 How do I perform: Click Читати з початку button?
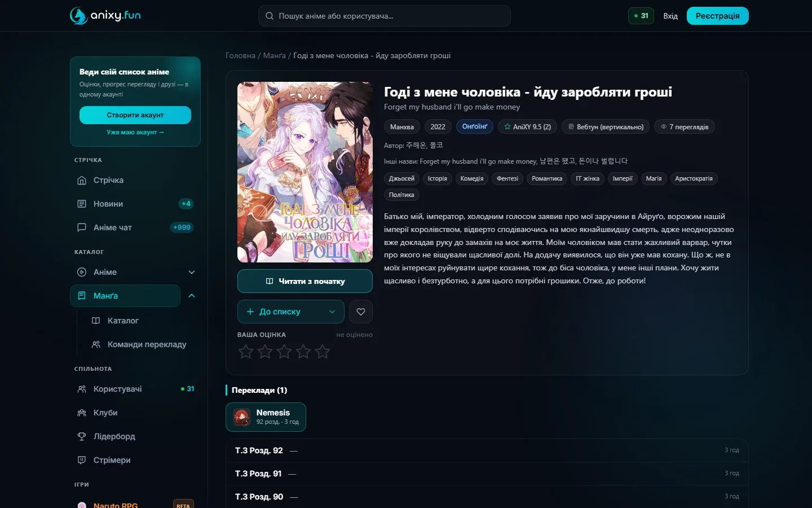point(305,281)
